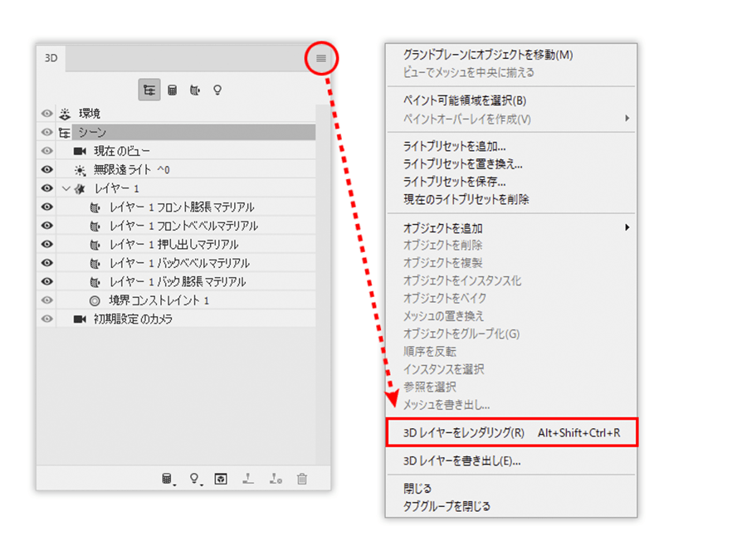The height and width of the screenshot is (560, 747).
Task: Open add light dropdown arrow at panel bottom
Action: [202, 485]
